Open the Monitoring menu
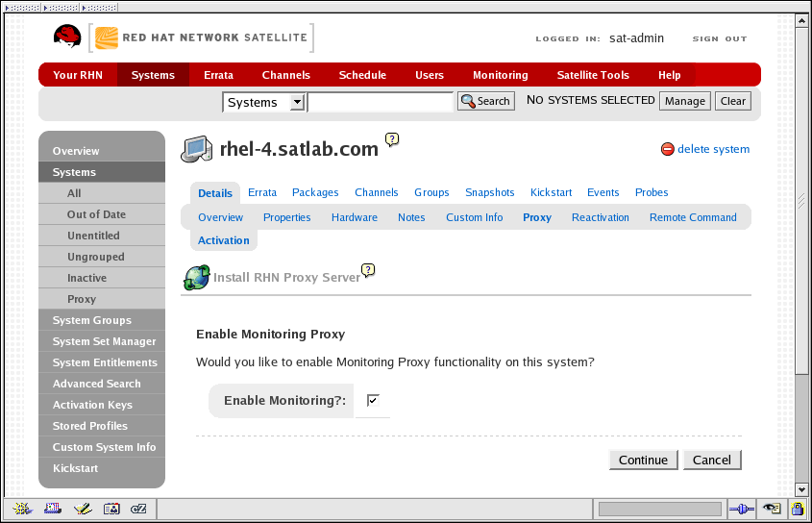The image size is (812, 523). pos(501,75)
